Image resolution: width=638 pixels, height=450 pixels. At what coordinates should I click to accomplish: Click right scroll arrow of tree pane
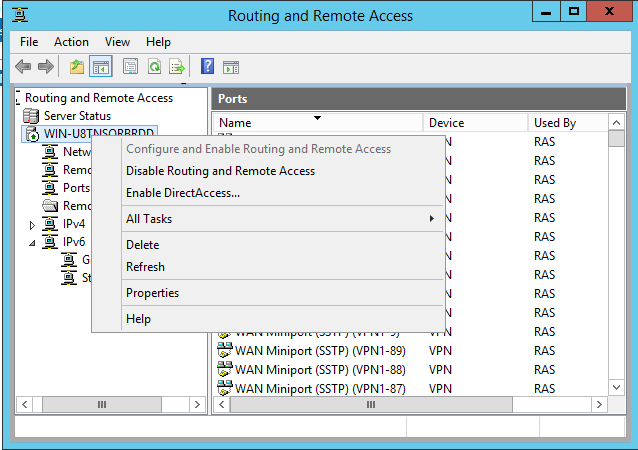pyautogui.click(x=197, y=404)
